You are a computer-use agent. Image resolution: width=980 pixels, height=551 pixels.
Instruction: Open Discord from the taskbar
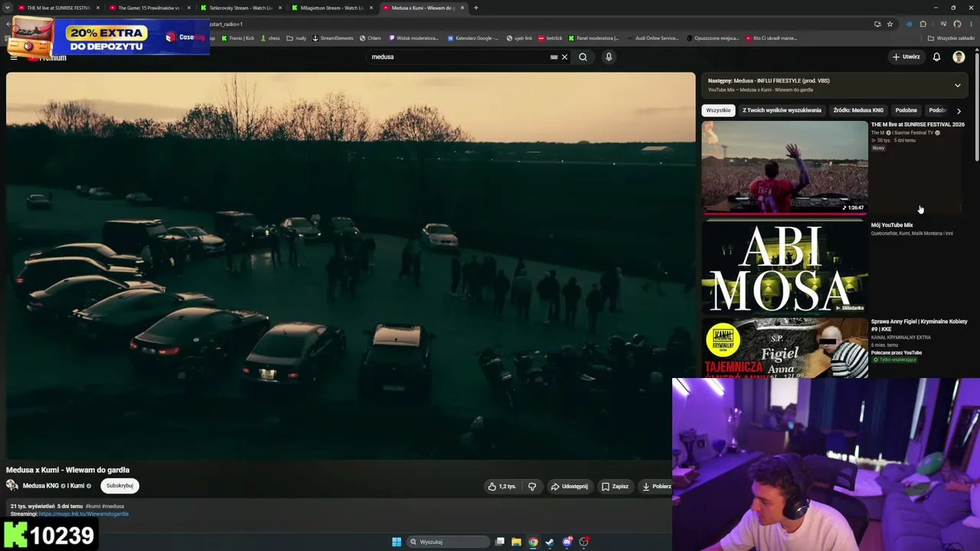567,542
